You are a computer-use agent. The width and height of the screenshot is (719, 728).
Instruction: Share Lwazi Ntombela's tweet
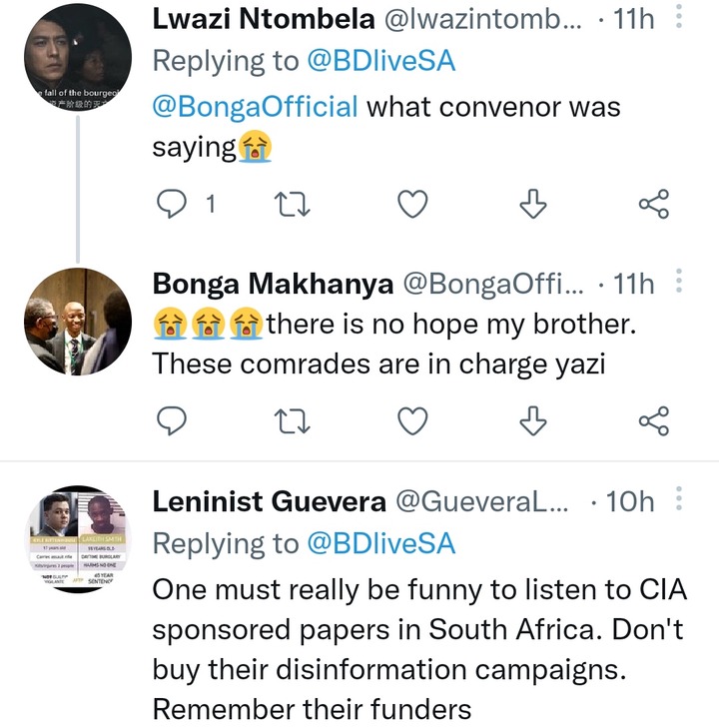(654, 204)
